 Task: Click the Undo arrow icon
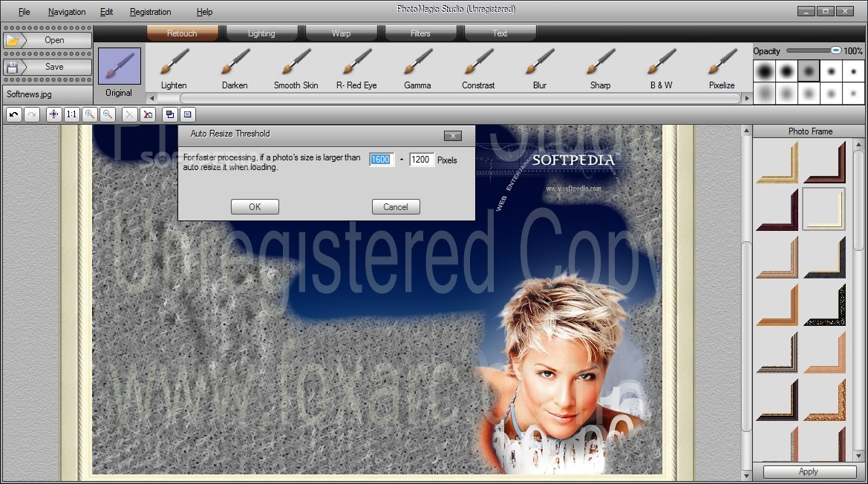pyautogui.click(x=14, y=114)
